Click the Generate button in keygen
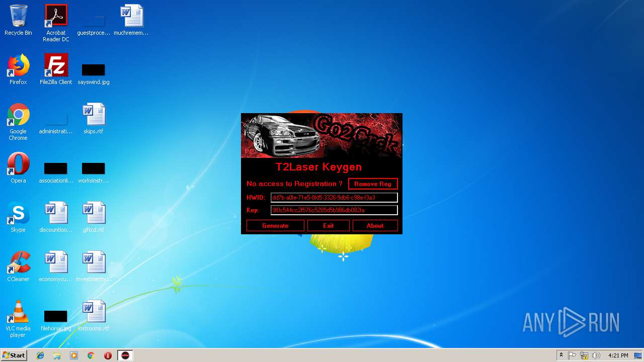Viewport: 644px width, 362px height. pyautogui.click(x=275, y=226)
